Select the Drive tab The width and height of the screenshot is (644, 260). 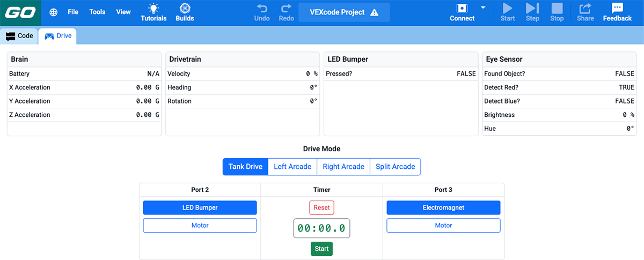coord(58,36)
